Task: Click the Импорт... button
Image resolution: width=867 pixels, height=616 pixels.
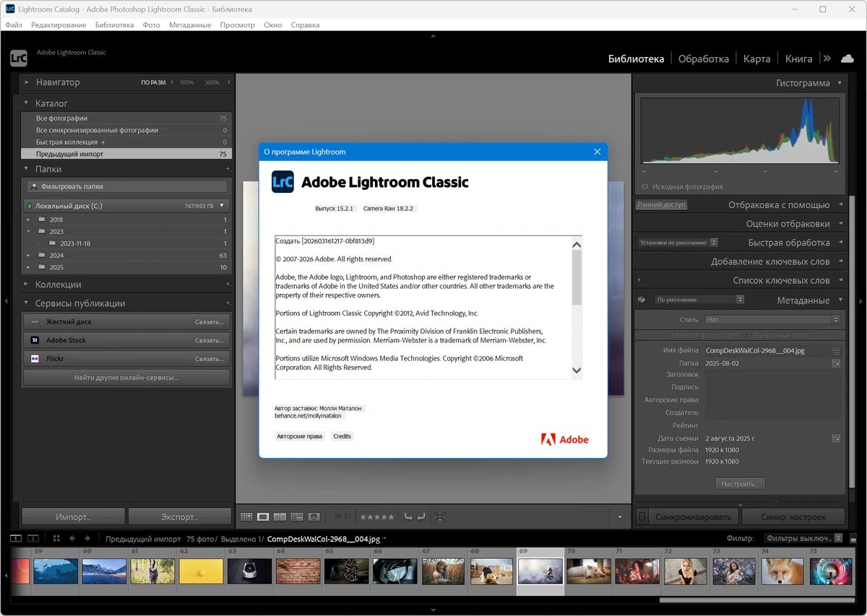Action: (x=74, y=516)
